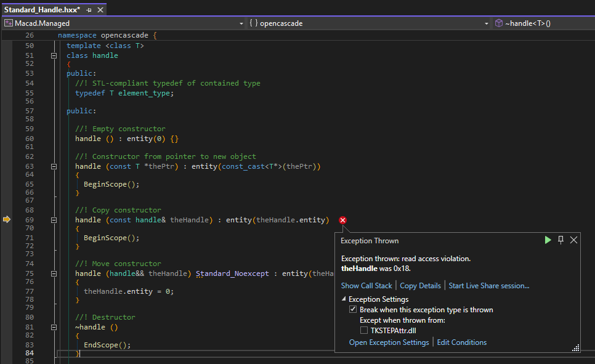Collapse the Exception Settings section
Image resolution: width=595 pixels, height=364 pixels.
point(344,299)
